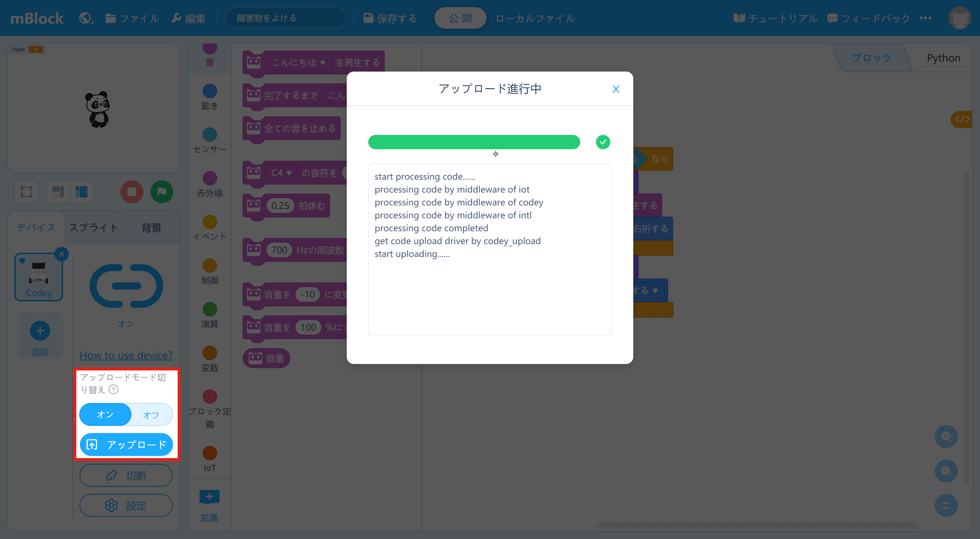The image size is (980, 539).
Task: Select the Codey device thumbnail
Action: point(38,277)
